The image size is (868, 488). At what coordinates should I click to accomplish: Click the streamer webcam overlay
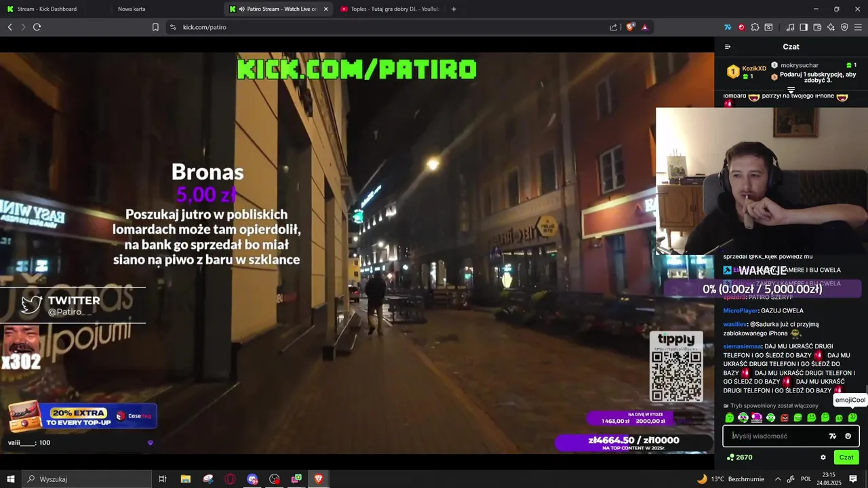[x=762, y=180]
